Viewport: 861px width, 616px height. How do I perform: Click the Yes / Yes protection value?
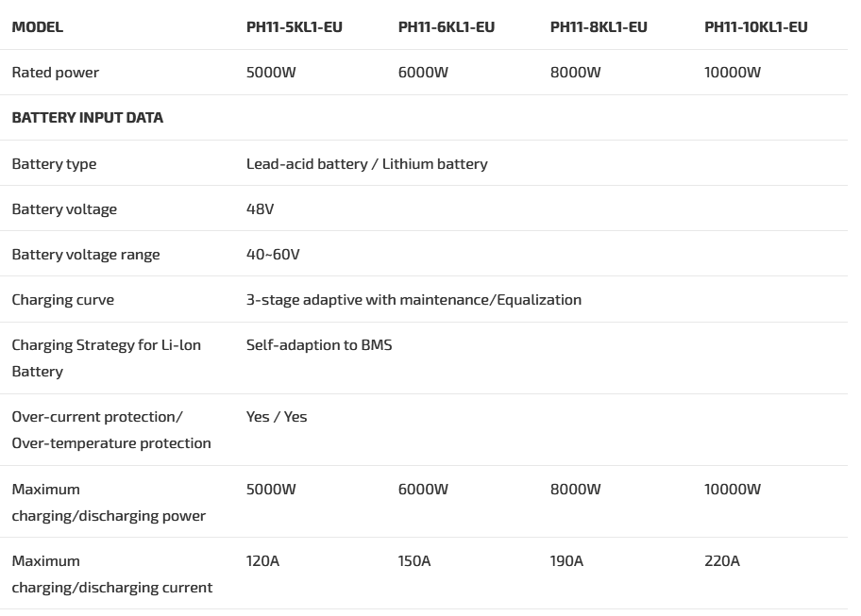click(x=277, y=417)
